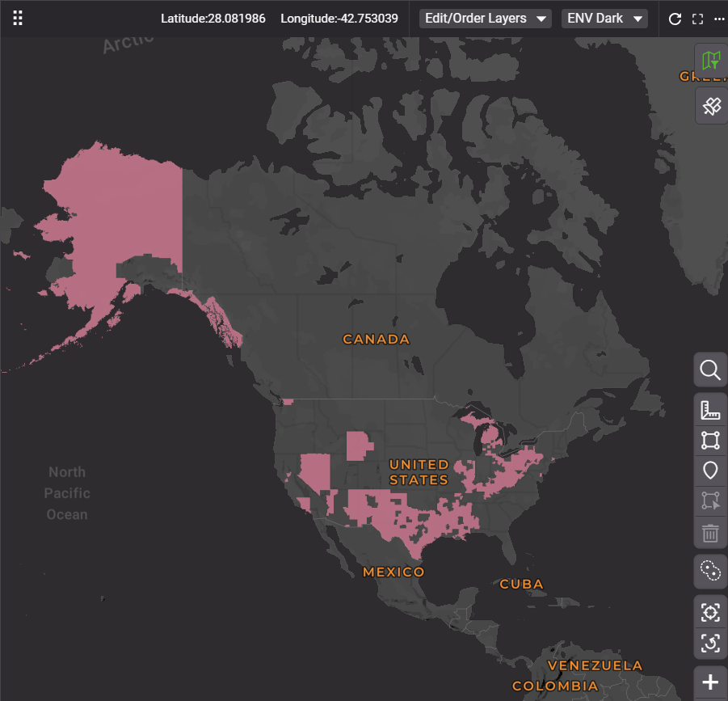
Task: Refresh the map widget
Action: [675, 19]
